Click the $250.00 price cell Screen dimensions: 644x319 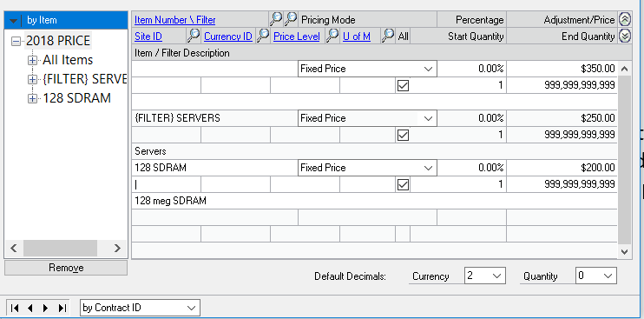pyautogui.click(x=562, y=118)
